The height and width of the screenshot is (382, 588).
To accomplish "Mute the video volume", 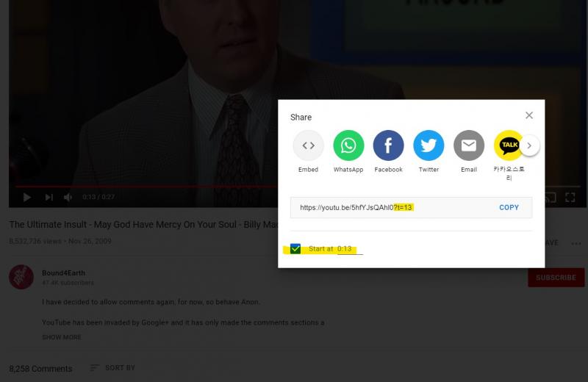I will [x=68, y=197].
